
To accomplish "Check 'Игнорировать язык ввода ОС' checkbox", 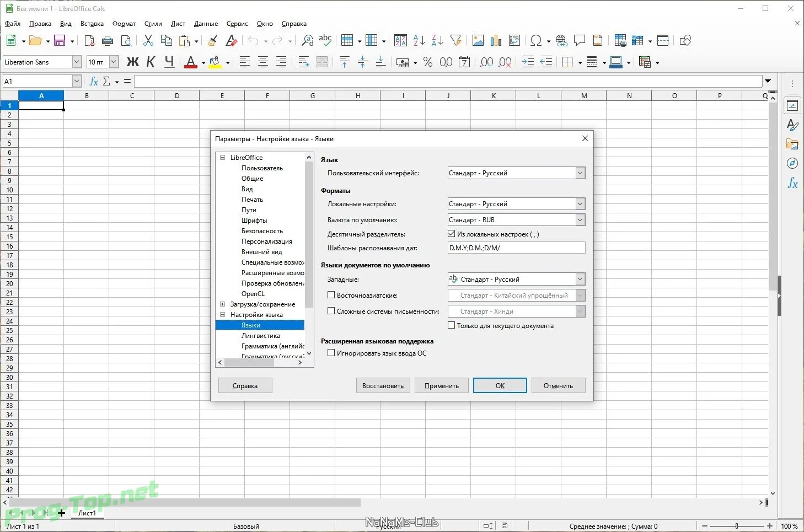I will click(331, 353).
